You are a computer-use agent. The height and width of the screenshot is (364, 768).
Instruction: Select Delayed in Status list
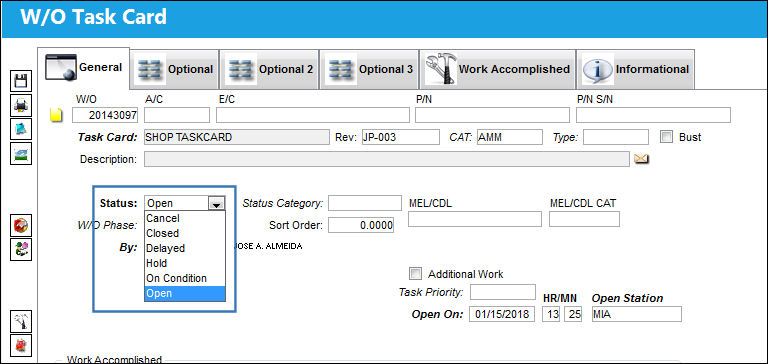click(185, 248)
